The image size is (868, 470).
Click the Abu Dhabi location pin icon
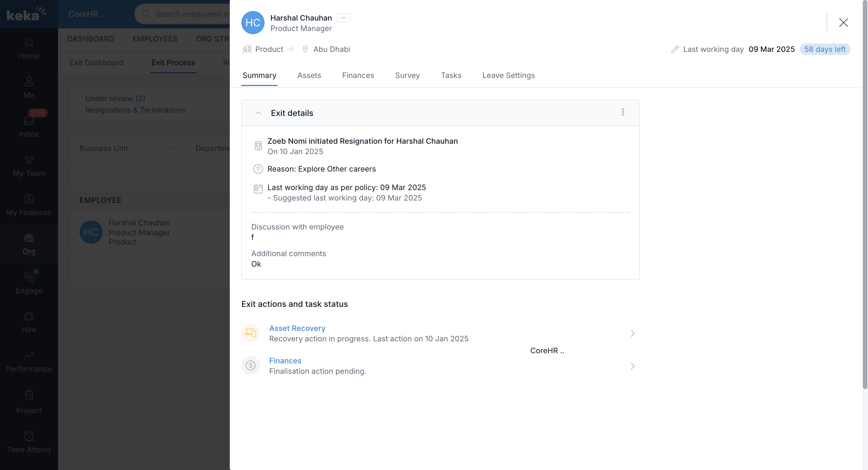coord(305,49)
